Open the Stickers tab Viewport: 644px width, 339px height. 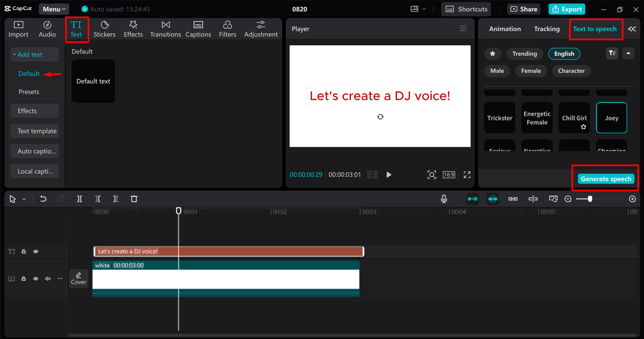tap(105, 29)
